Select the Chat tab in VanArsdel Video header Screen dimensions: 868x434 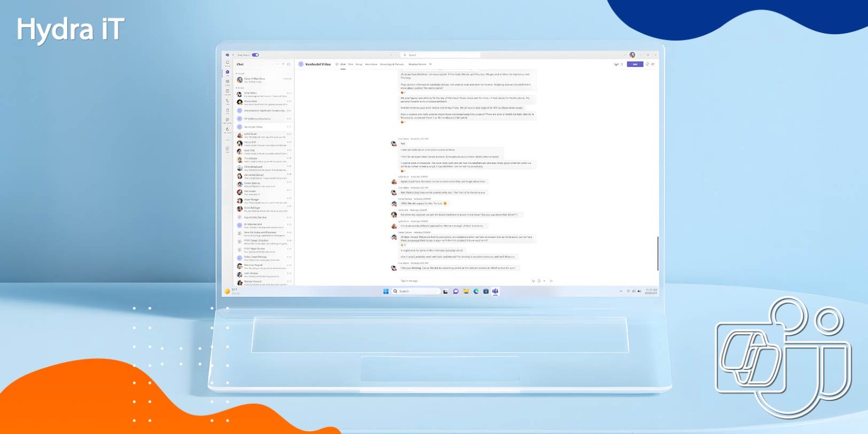click(x=343, y=64)
